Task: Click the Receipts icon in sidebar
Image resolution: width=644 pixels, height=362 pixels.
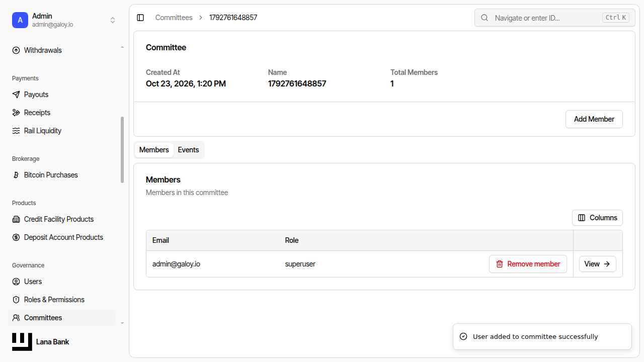Action: 16,113
